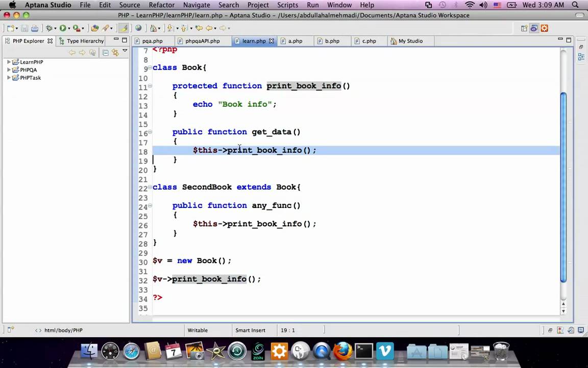This screenshot has height=368, width=588.
Task: Open the Refactor menu
Action: [x=162, y=5]
